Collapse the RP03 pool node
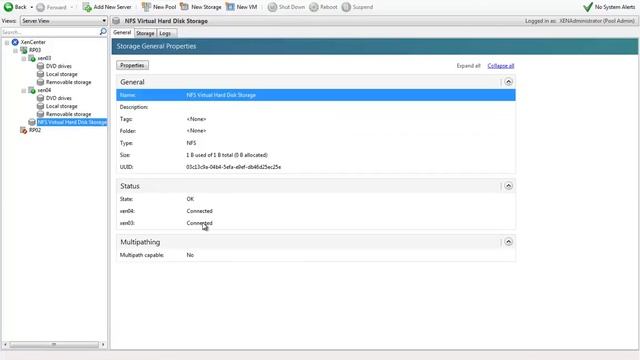 pyautogui.click(x=15, y=51)
